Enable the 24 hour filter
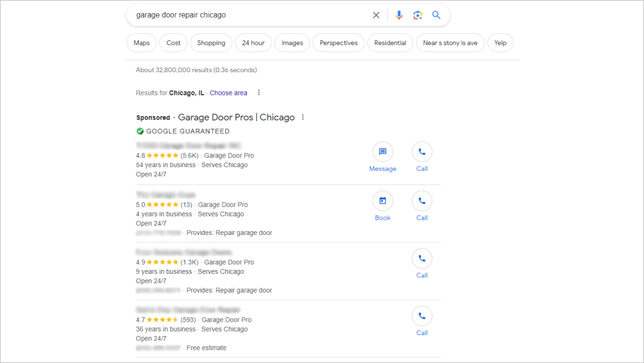644x363 pixels. [253, 43]
